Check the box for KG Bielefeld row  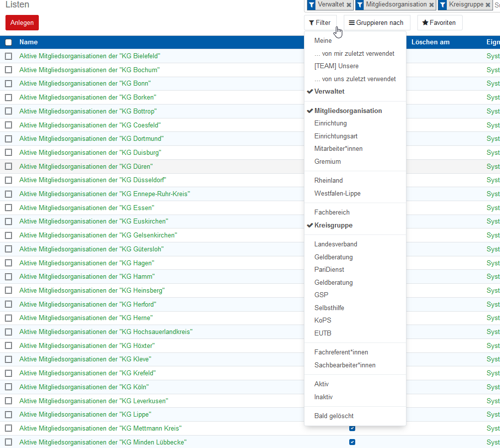tap(8, 56)
